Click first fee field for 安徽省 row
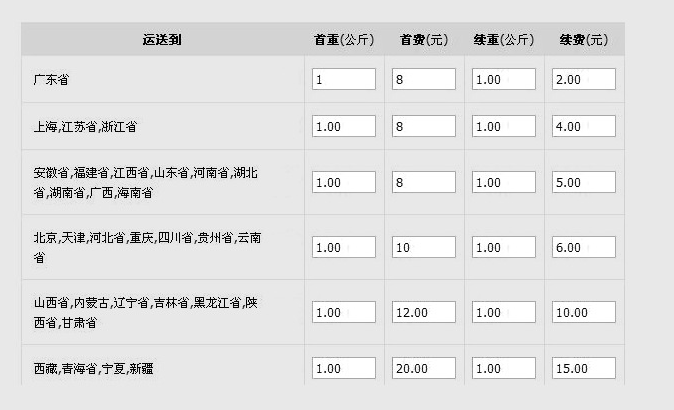This screenshot has height=410, width=674. tap(424, 183)
